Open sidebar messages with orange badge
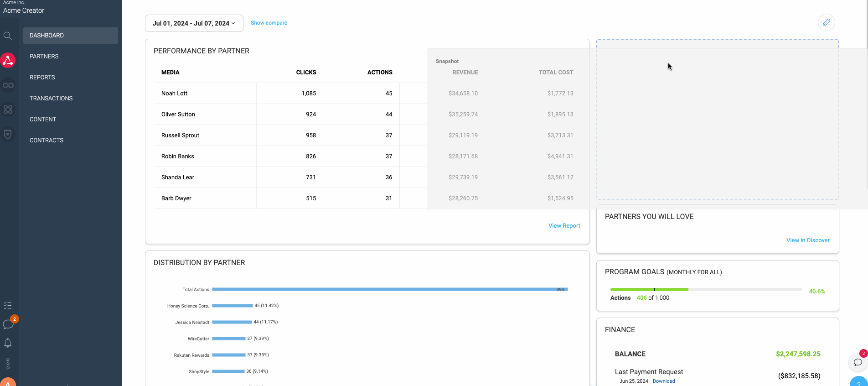868x386 pixels. [8, 324]
